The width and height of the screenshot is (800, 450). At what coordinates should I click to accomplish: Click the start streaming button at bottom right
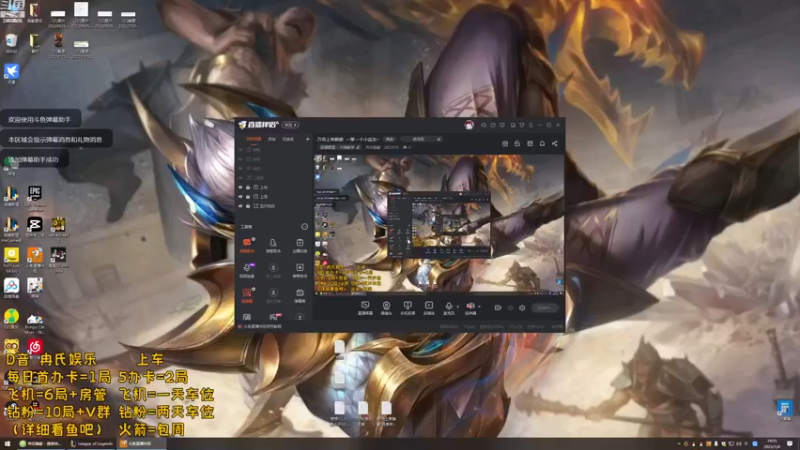(x=544, y=308)
